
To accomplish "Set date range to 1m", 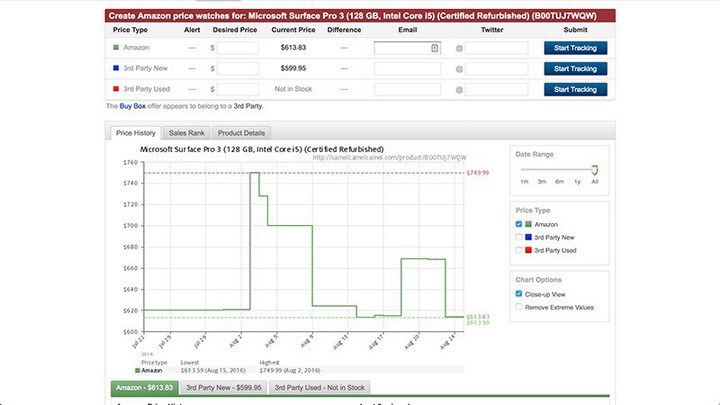I will coord(524,182).
